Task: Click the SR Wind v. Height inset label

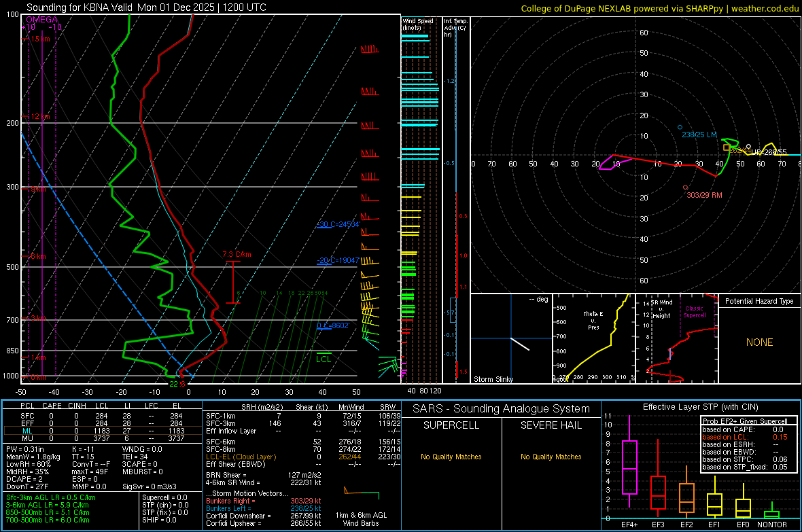Action: click(x=661, y=309)
